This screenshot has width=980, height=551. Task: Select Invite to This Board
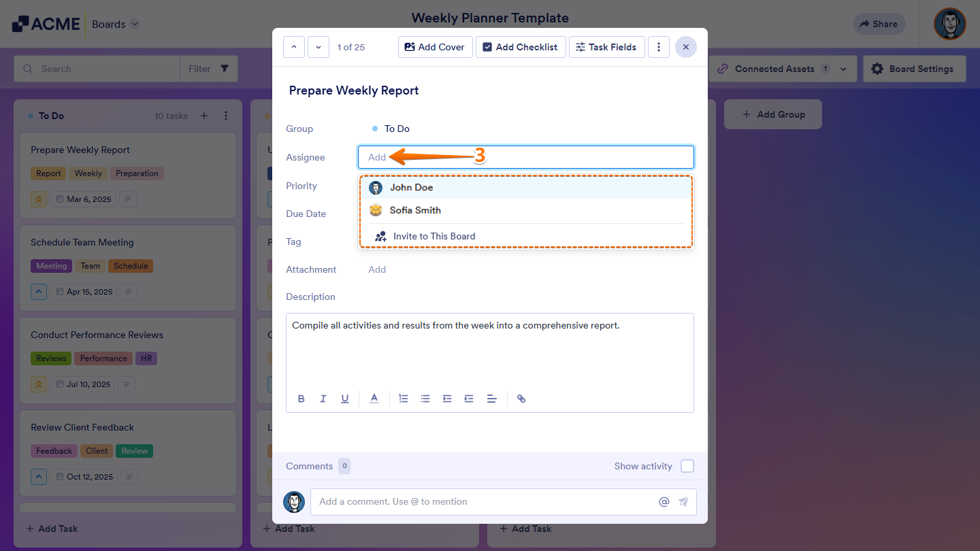[434, 236]
